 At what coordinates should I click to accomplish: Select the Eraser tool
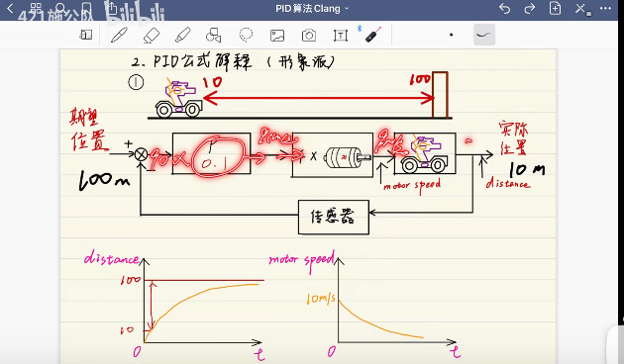point(152,36)
